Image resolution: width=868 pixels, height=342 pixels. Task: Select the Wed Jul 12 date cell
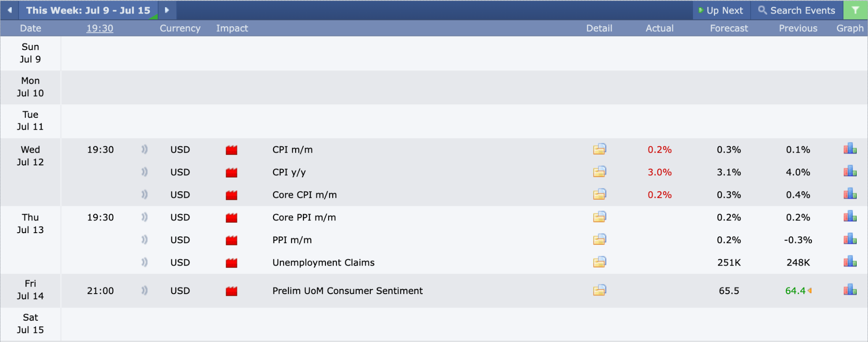coord(30,172)
